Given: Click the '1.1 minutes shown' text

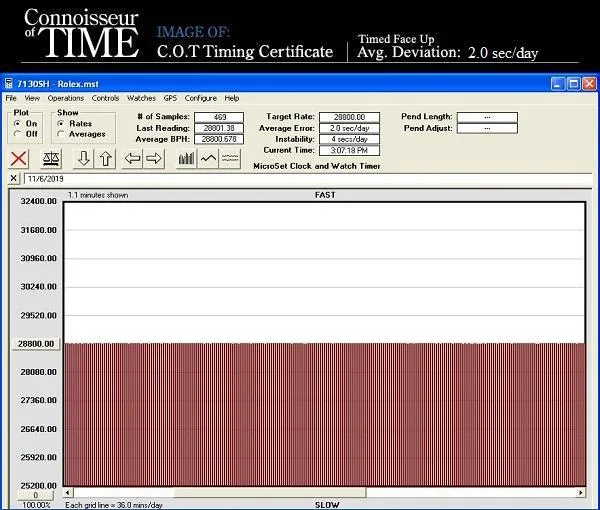Looking at the screenshot, I should pyautogui.click(x=98, y=195).
